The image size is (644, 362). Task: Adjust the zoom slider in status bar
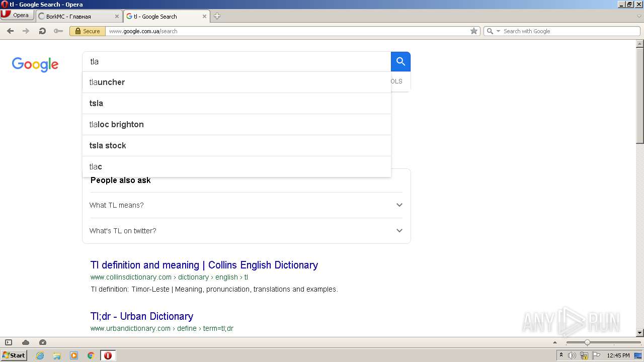(x=587, y=342)
